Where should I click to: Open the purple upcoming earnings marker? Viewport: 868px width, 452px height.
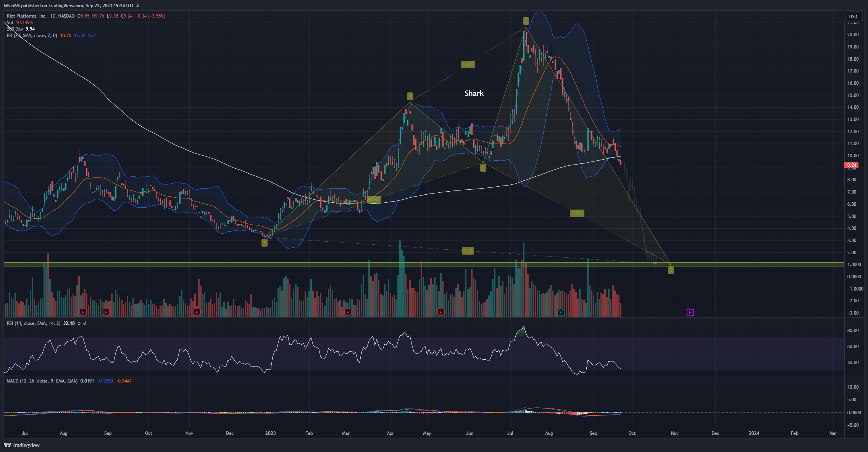pos(690,313)
